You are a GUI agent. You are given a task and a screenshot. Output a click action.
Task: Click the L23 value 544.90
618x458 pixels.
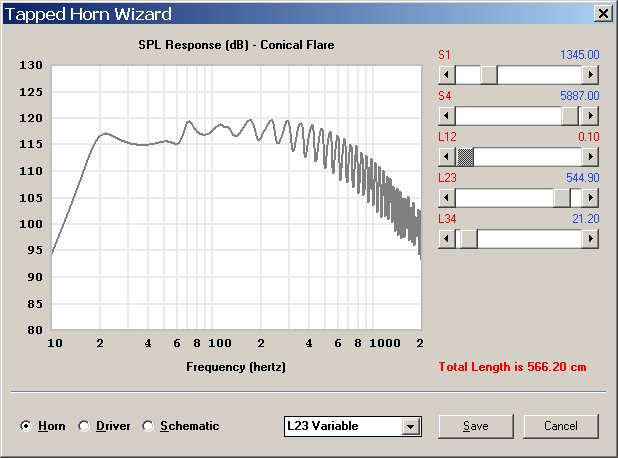[583, 178]
